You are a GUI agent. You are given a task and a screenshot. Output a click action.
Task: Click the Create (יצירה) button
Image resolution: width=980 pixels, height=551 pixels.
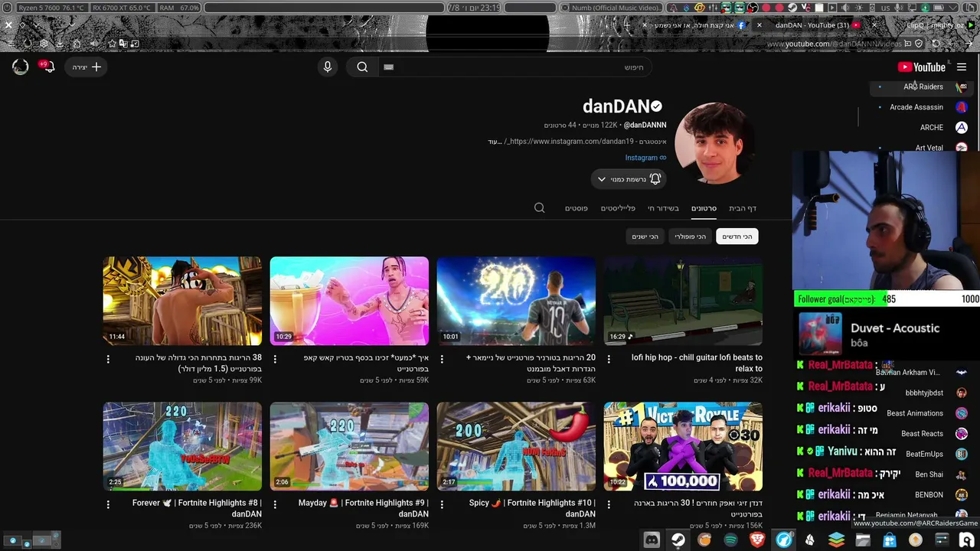pos(87,67)
